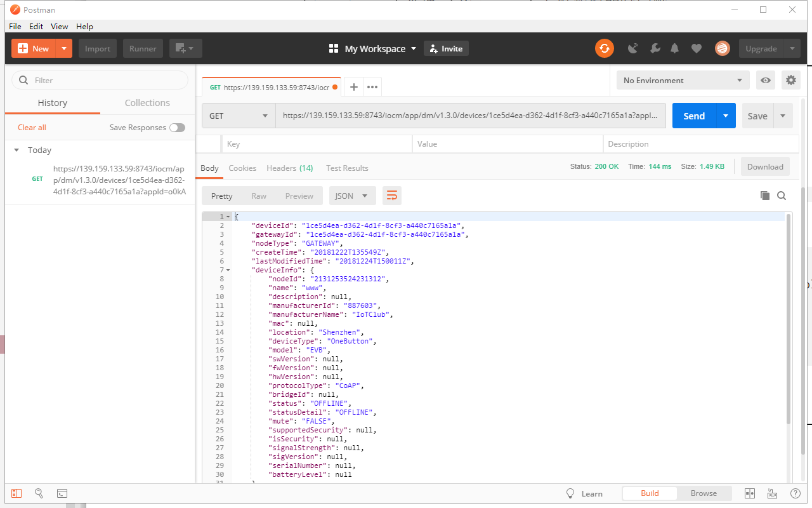Open the Postman console icon
Screen dimensions: 812x508
point(62,493)
